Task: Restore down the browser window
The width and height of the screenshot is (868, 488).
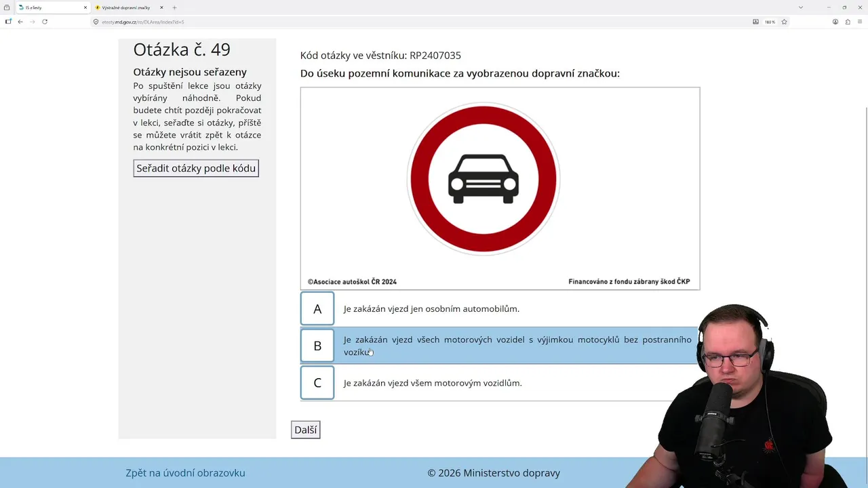Action: coord(844,7)
